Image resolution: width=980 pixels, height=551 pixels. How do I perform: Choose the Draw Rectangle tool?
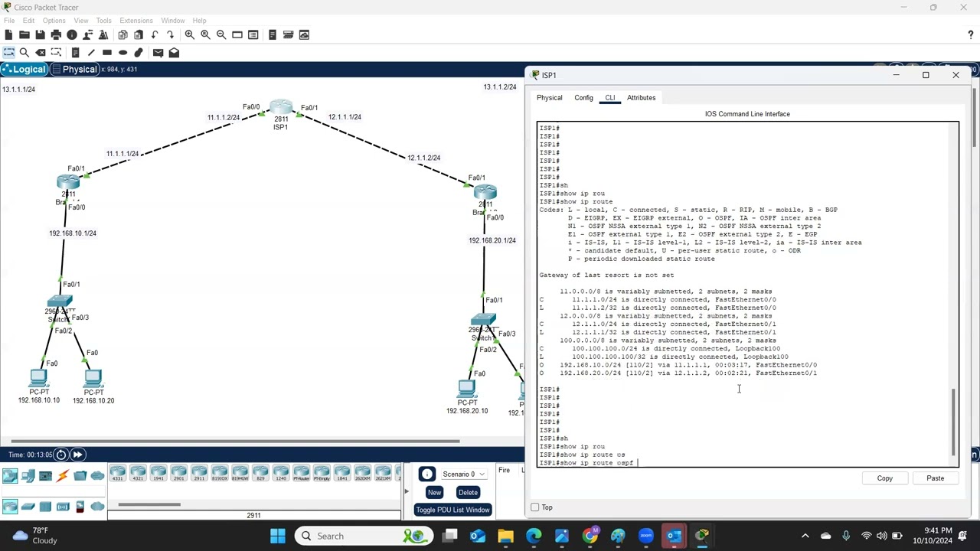pos(107,52)
